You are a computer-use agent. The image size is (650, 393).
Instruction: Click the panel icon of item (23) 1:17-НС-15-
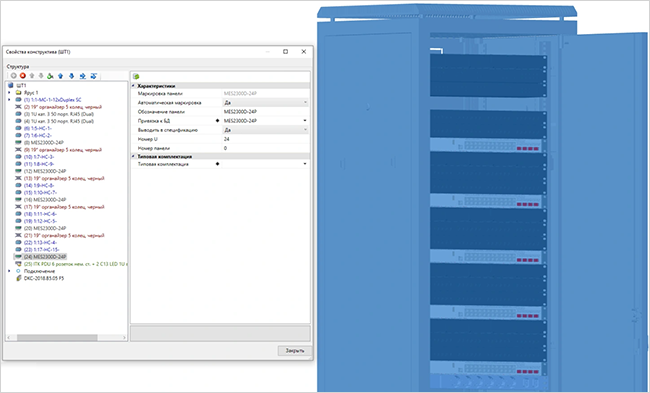click(18, 250)
